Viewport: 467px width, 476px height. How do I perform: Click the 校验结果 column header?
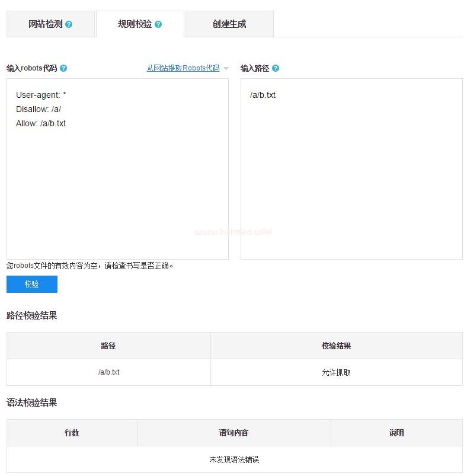point(336,346)
